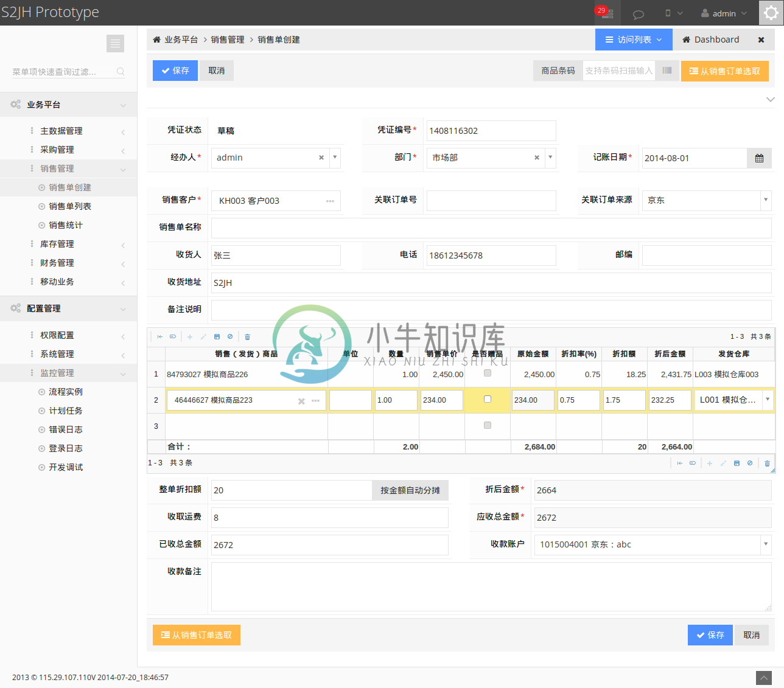Image resolution: width=784 pixels, height=688 pixels.
Task: Click the top 取消 button
Action: (x=217, y=71)
